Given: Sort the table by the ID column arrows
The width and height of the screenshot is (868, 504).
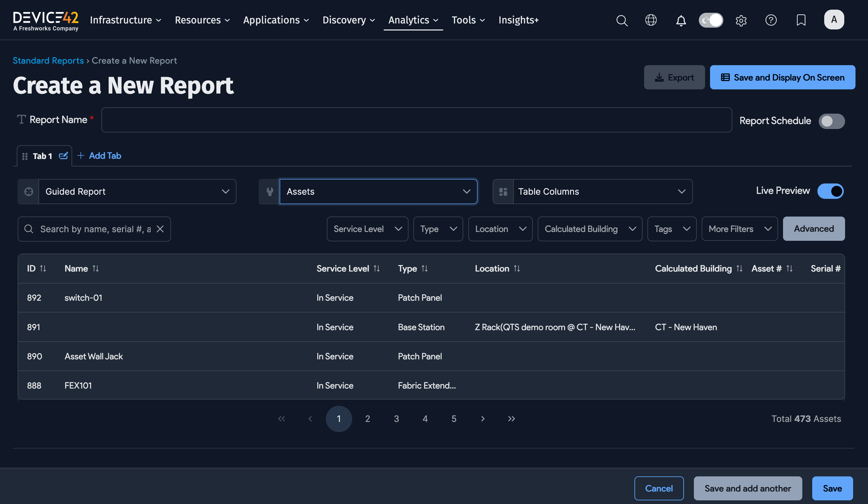Looking at the screenshot, I should point(43,268).
